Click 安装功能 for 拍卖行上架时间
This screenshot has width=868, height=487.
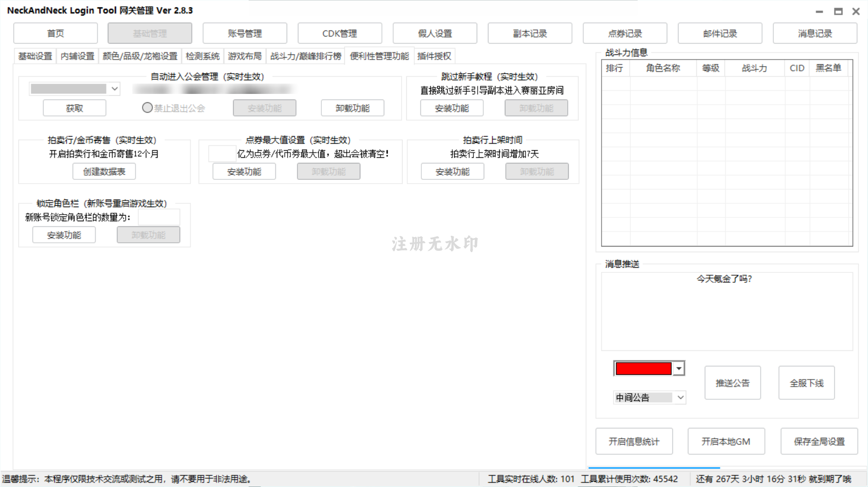[452, 171]
